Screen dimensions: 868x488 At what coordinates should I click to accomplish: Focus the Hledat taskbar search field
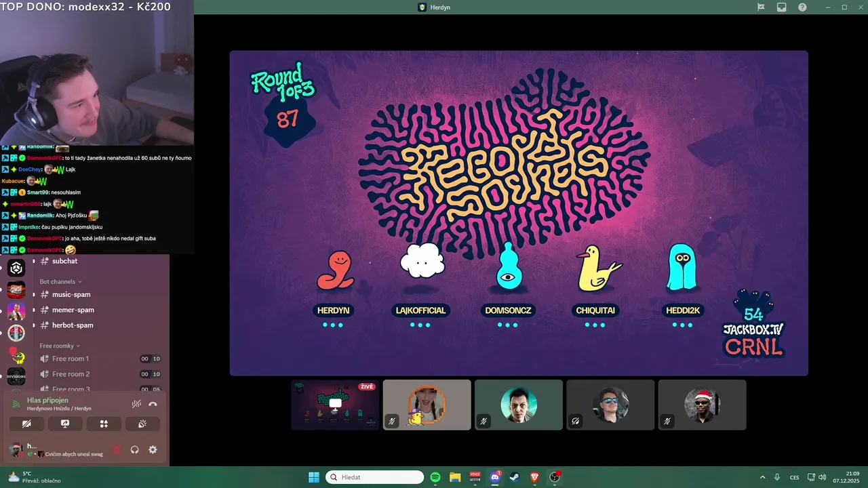pos(374,477)
